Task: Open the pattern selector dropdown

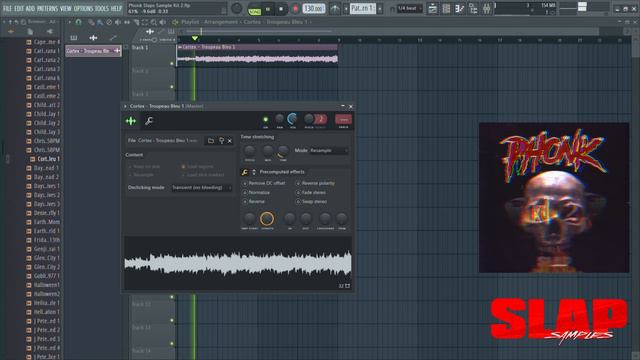Action: tap(363, 9)
